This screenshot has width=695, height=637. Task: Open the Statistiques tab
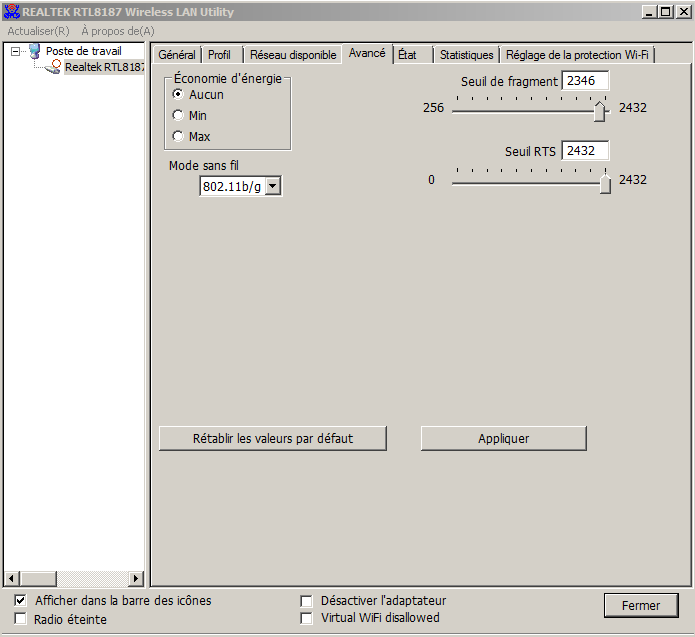(x=466, y=55)
